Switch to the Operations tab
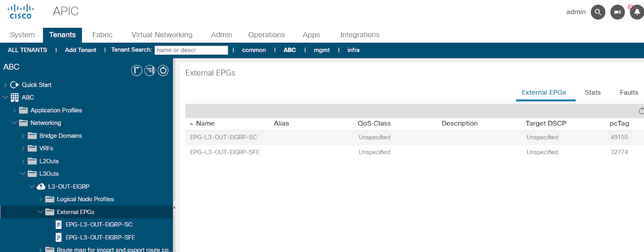This screenshot has width=644, height=252. (x=266, y=35)
